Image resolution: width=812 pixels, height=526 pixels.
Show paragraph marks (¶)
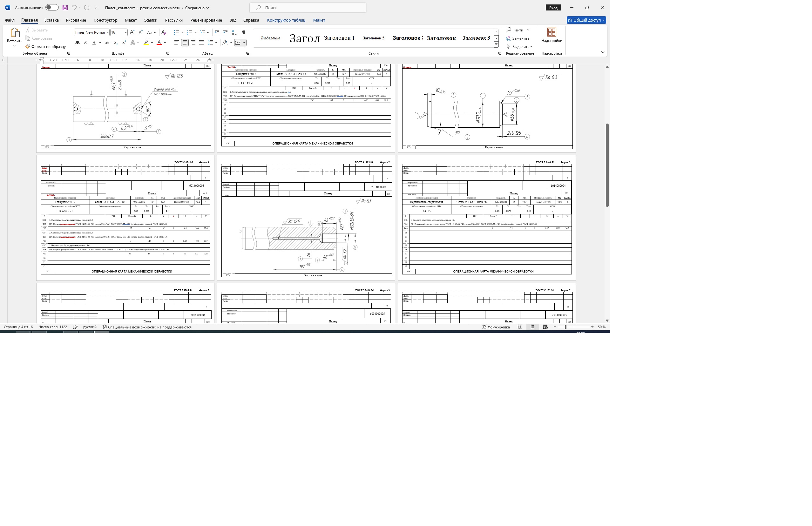pyautogui.click(x=244, y=32)
